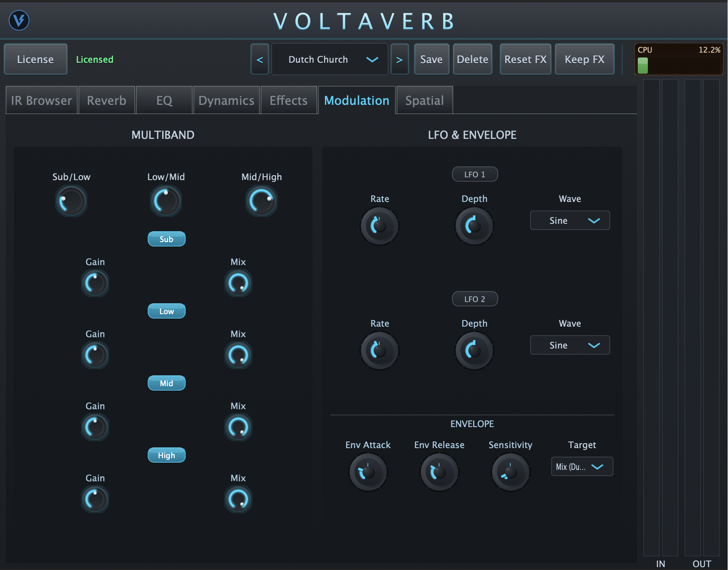The image size is (728, 570).
Task: Adjust the LFO 2 Depth knob
Action: 474,351
